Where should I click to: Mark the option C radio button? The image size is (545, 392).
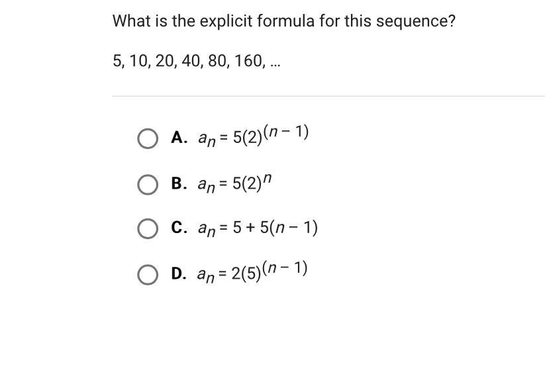(x=148, y=228)
